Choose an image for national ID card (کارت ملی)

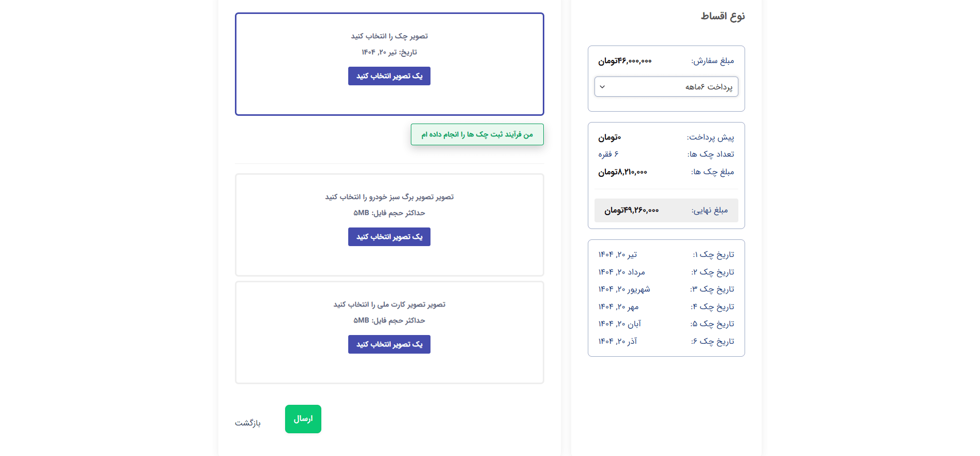[x=389, y=344]
